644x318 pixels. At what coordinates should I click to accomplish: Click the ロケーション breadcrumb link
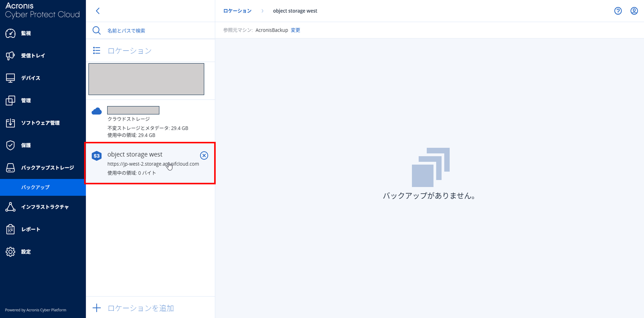tap(237, 11)
